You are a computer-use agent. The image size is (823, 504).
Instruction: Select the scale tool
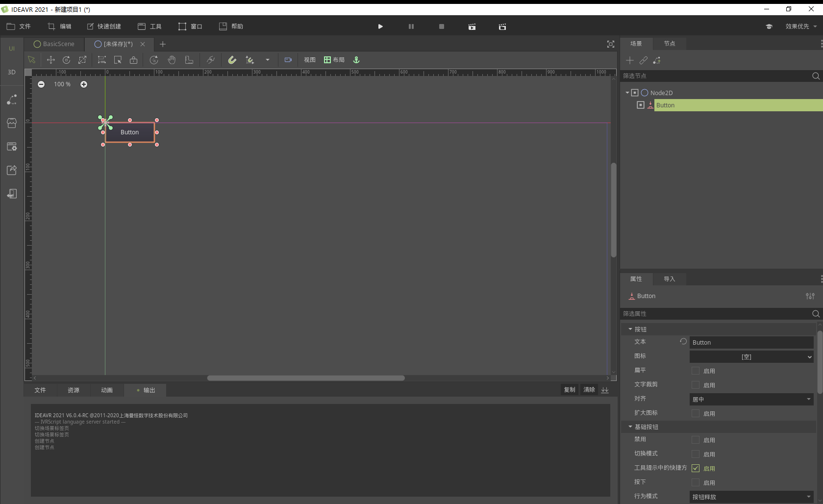tap(82, 60)
